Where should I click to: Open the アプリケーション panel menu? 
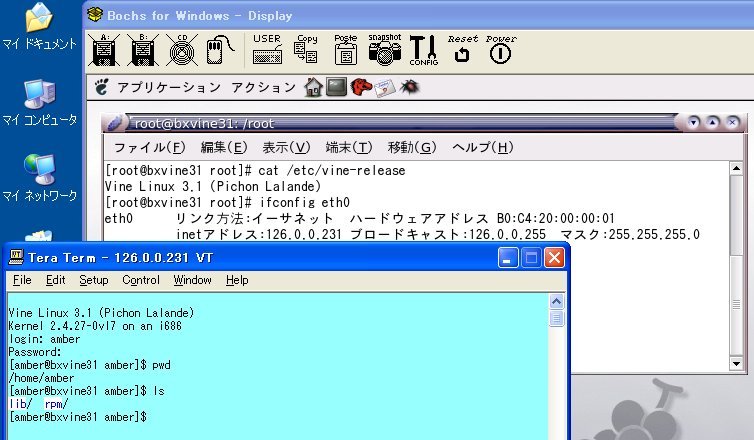click(169, 88)
